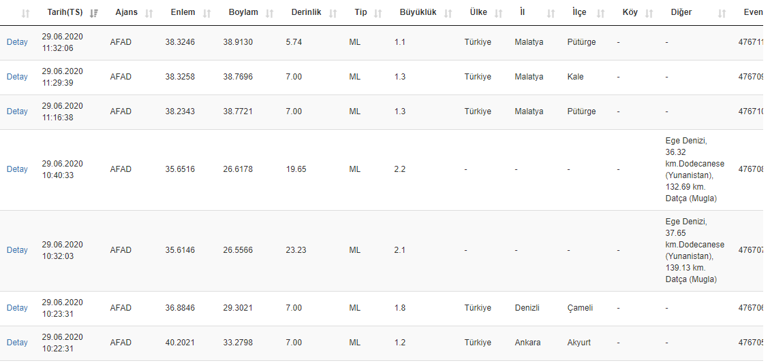Viewport: 770px width, 363px height.
Task: Click the Büyüklük column header text
Action: (418, 12)
